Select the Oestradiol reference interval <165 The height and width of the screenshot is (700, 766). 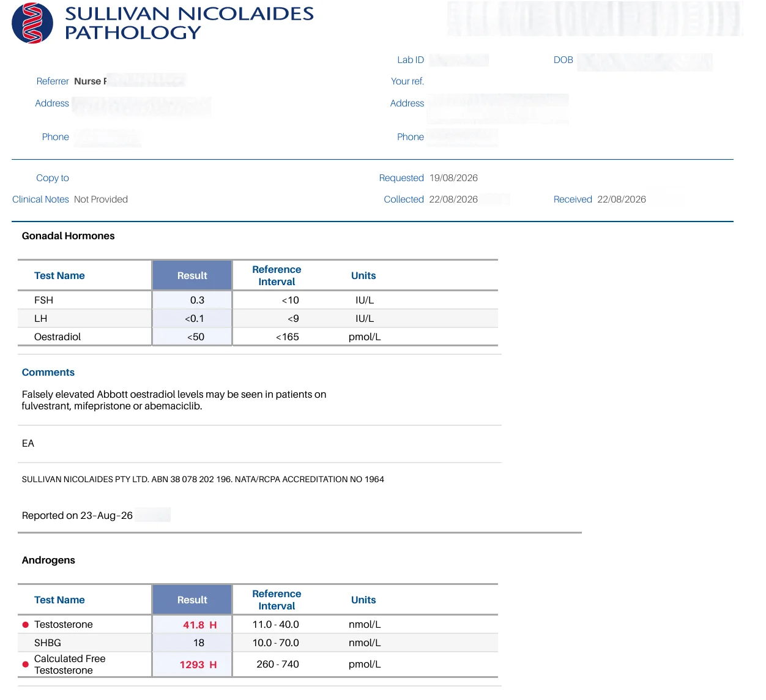click(287, 337)
